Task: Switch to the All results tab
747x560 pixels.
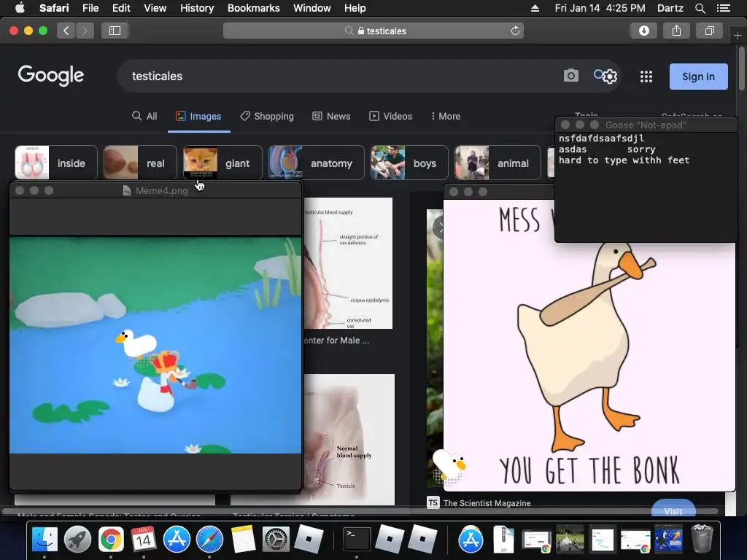Action: tap(144, 116)
